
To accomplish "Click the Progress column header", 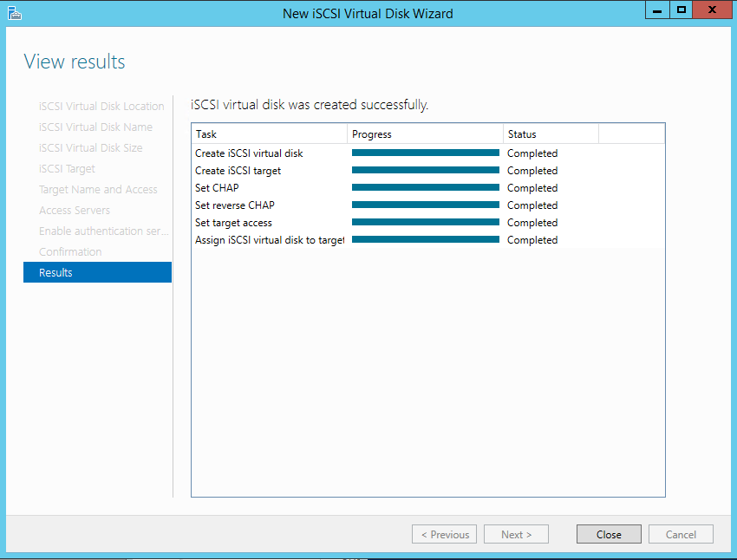I will point(426,133).
